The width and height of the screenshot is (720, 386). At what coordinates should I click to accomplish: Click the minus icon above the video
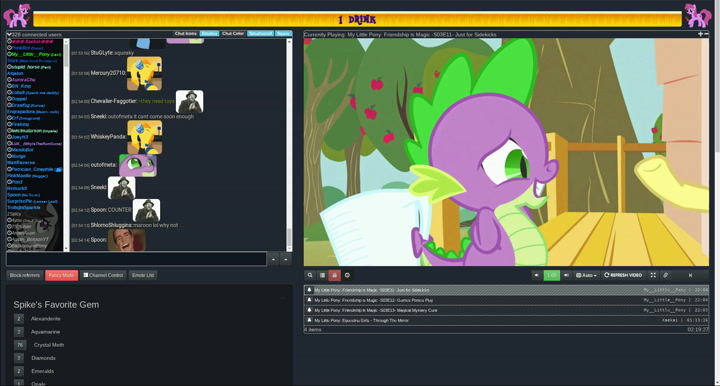(x=706, y=34)
